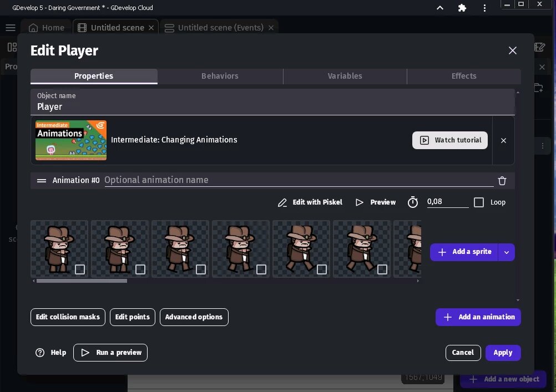The width and height of the screenshot is (556, 392).
Task: Click the stopwatch time icon
Action: pyautogui.click(x=413, y=202)
